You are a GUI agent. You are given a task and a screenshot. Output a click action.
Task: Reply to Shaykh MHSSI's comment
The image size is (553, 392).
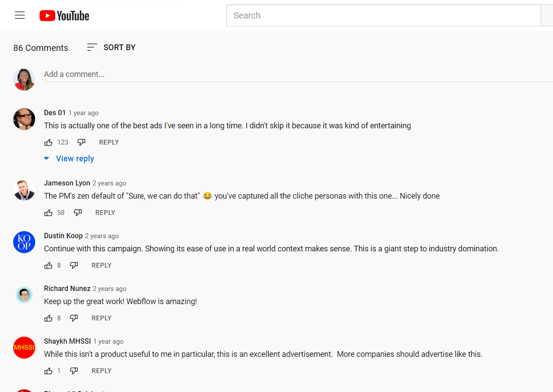pyautogui.click(x=102, y=371)
